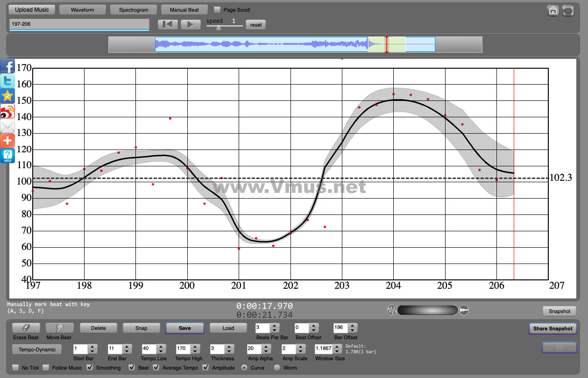Click the Twitter share icon
The height and width of the screenshot is (378, 588).
tap(7, 81)
